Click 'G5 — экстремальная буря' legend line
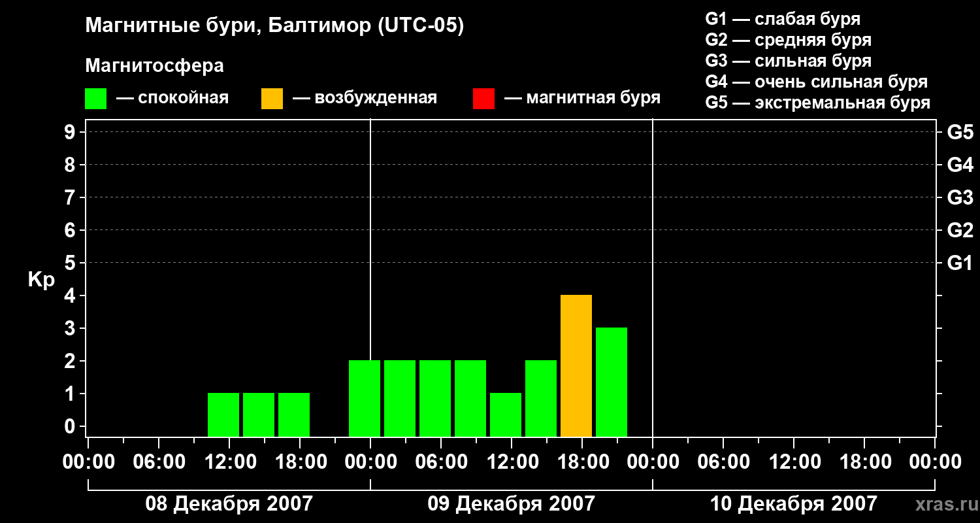The width and height of the screenshot is (980, 523). pos(818,103)
